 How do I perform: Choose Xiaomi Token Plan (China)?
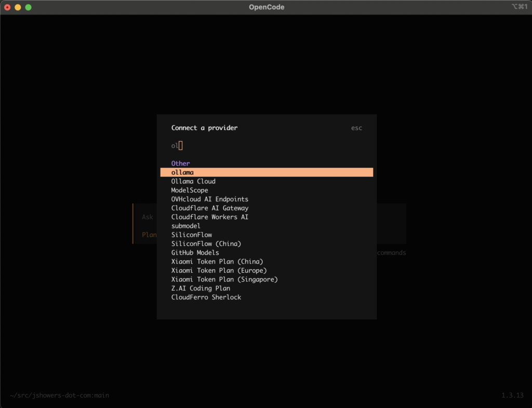(217, 261)
